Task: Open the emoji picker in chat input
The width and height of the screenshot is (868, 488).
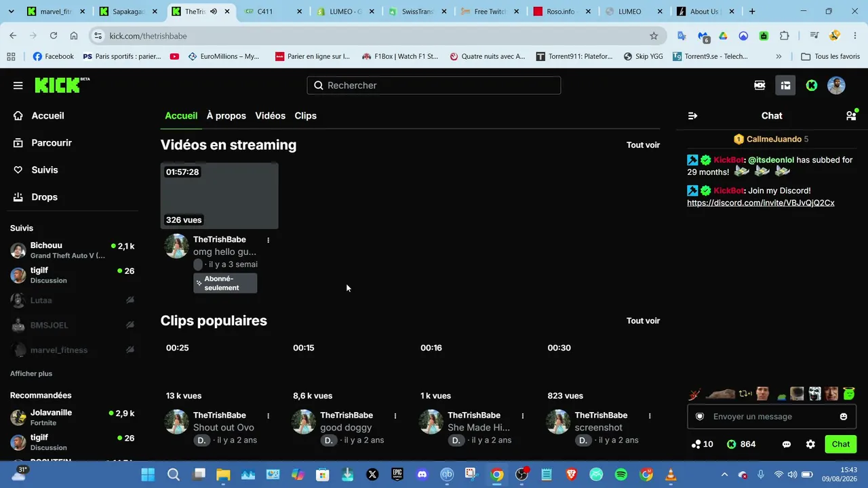Action: coord(844,417)
